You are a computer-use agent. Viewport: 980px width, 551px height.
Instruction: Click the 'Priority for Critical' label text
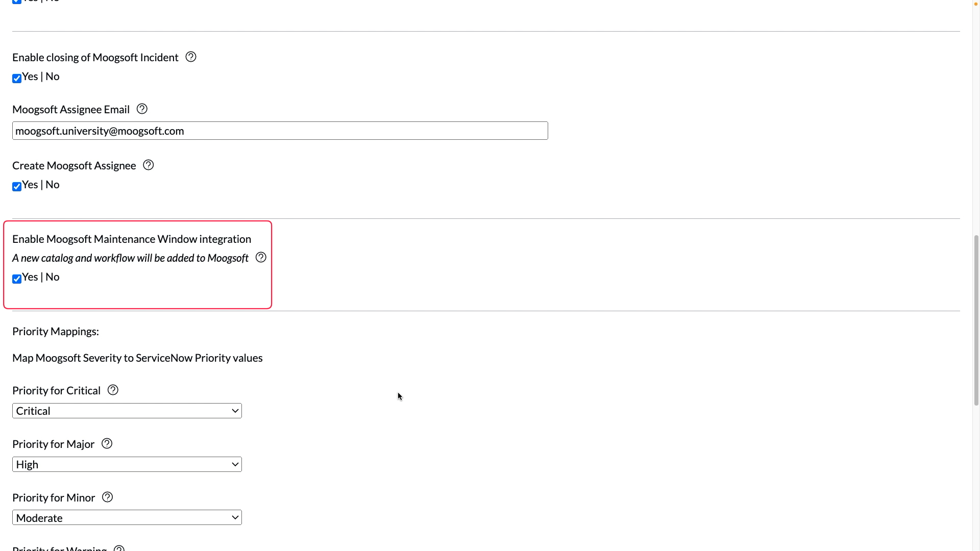[56, 391]
